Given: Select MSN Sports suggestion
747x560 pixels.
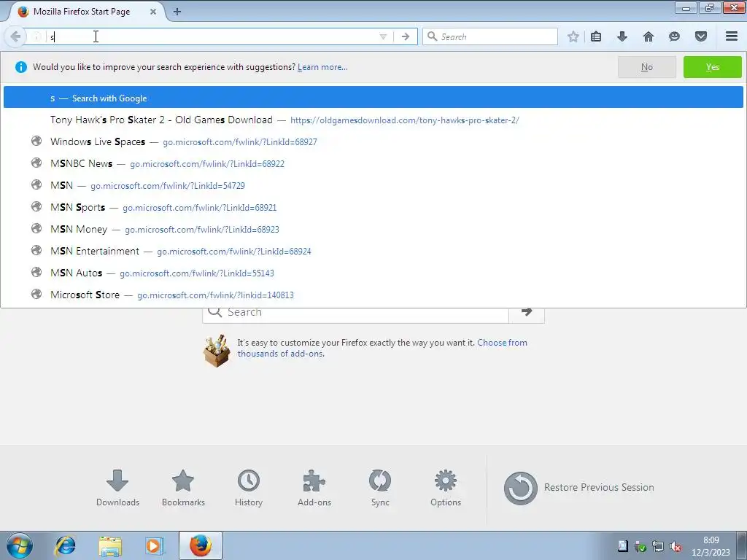Looking at the screenshot, I should click(x=373, y=208).
